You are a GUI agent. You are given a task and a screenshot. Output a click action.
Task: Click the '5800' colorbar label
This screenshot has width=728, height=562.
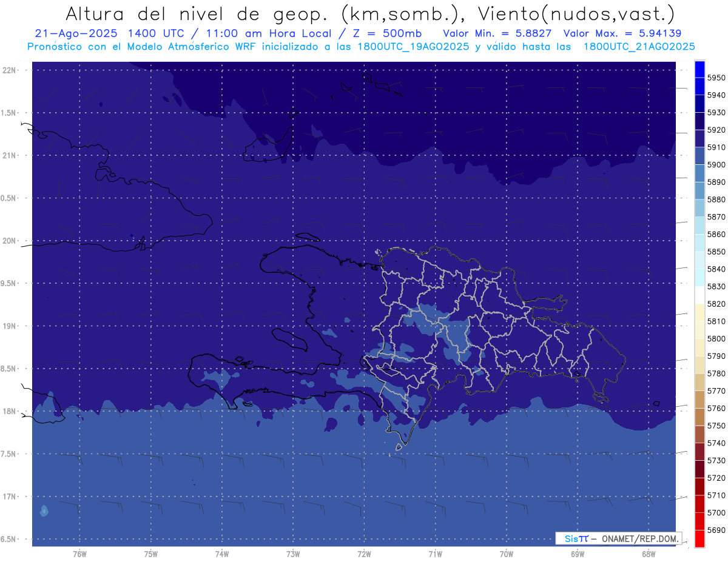716,339
